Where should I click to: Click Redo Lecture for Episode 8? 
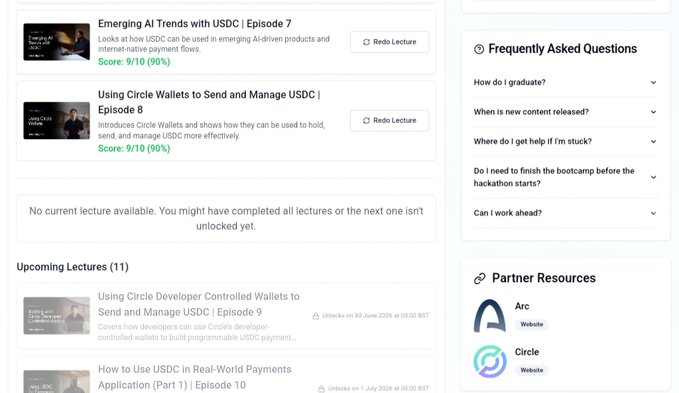pos(389,120)
